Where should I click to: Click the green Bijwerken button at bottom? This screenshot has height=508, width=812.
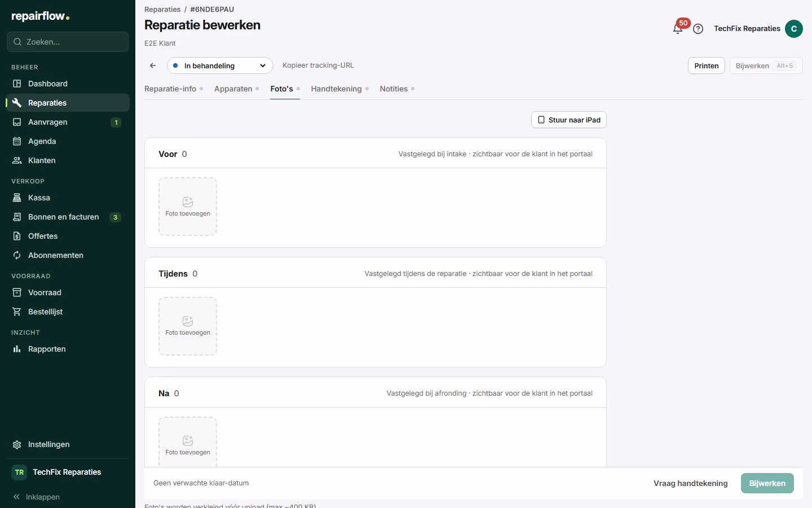767,483
